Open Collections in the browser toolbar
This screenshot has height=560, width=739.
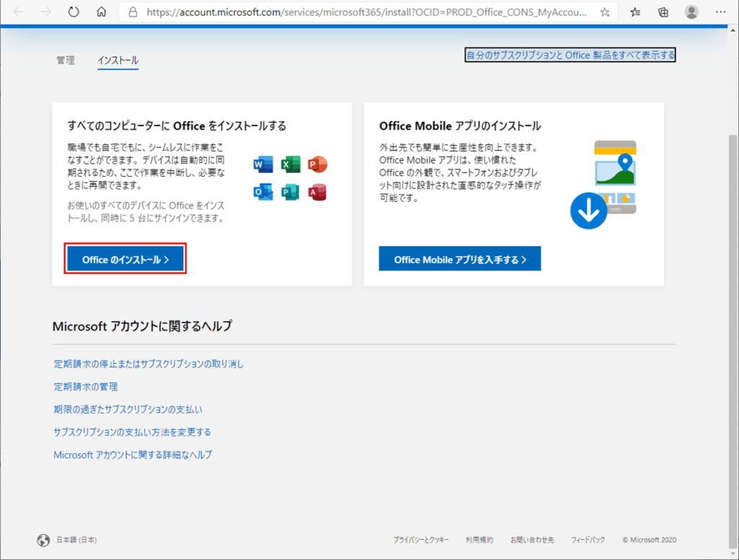[663, 12]
